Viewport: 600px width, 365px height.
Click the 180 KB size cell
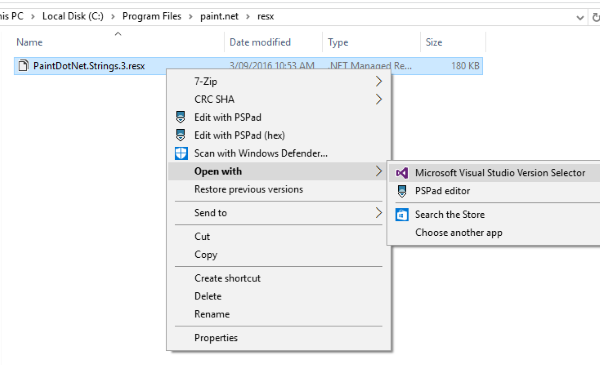tap(465, 66)
